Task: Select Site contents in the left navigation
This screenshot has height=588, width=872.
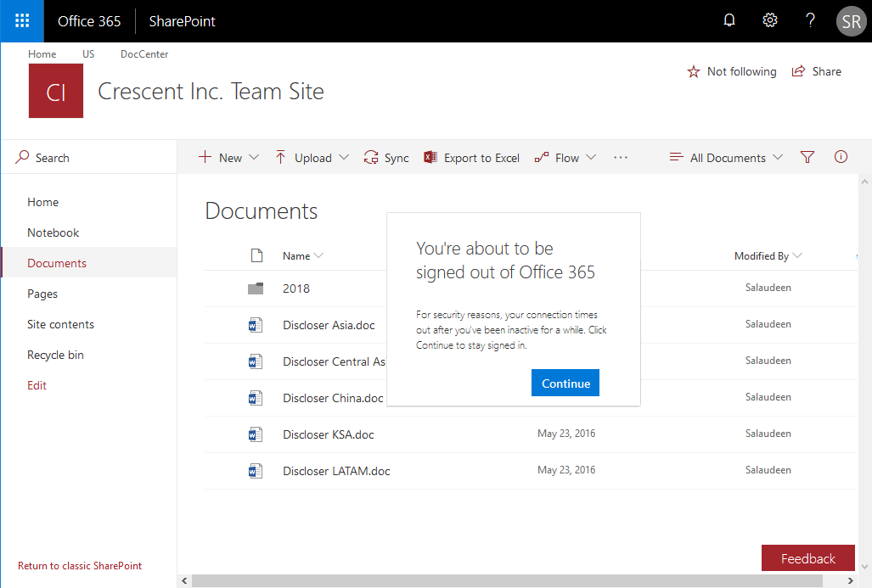Action: pyautogui.click(x=60, y=324)
